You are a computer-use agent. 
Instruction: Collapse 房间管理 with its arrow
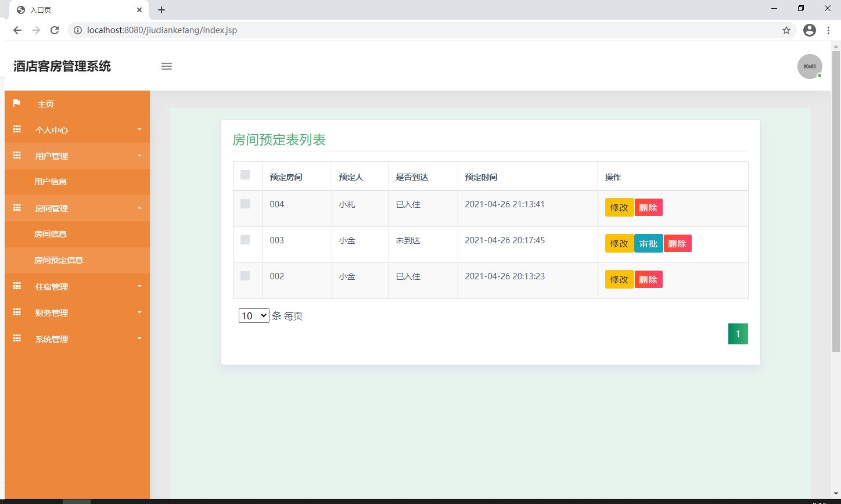point(139,208)
